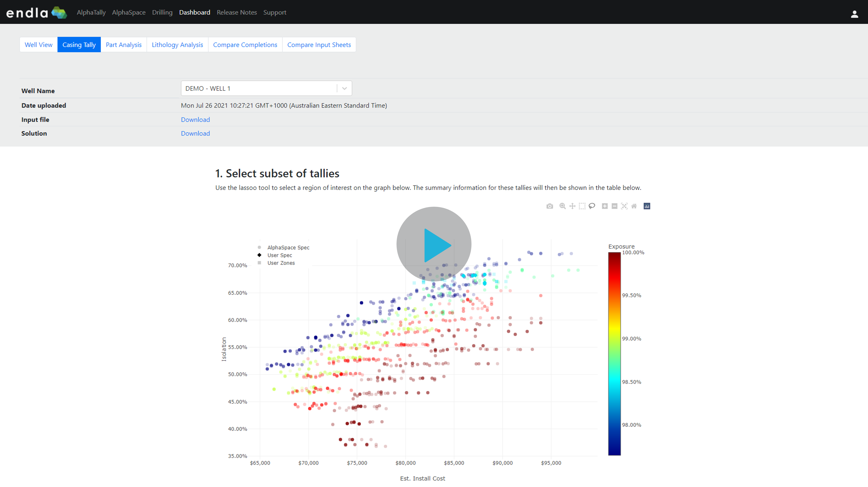868x487 pixels.
Task: Reset chart axes with the home icon
Action: pyautogui.click(x=634, y=206)
